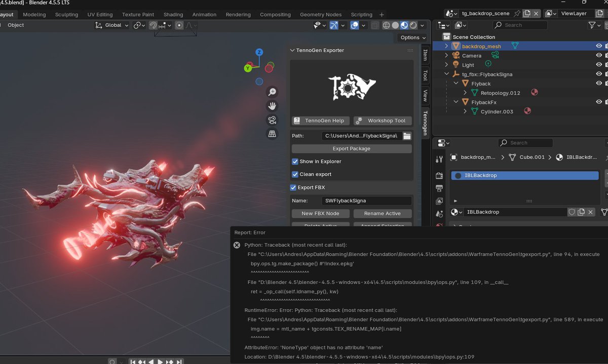Hide tg_fbx::FlybackSigna with eye icon
This screenshot has width=608, height=364.
tap(599, 74)
